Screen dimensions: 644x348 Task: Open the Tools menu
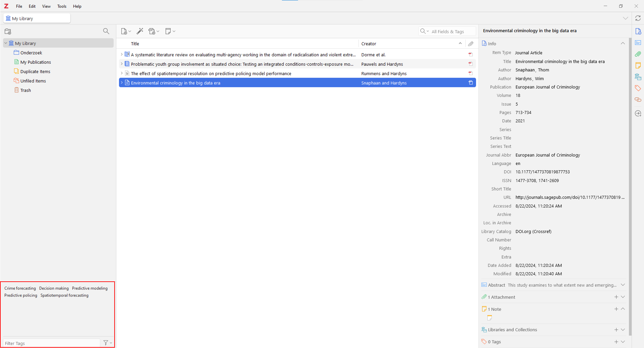point(62,6)
